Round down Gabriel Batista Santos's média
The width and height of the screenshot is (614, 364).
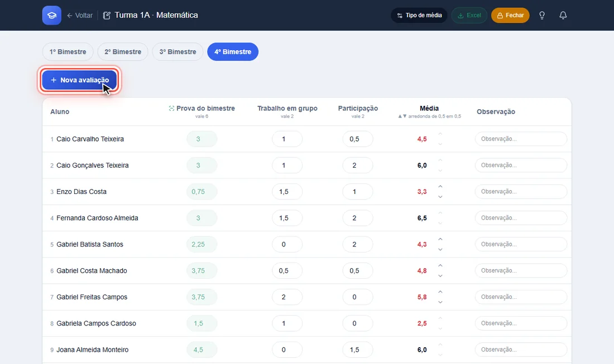440,249
